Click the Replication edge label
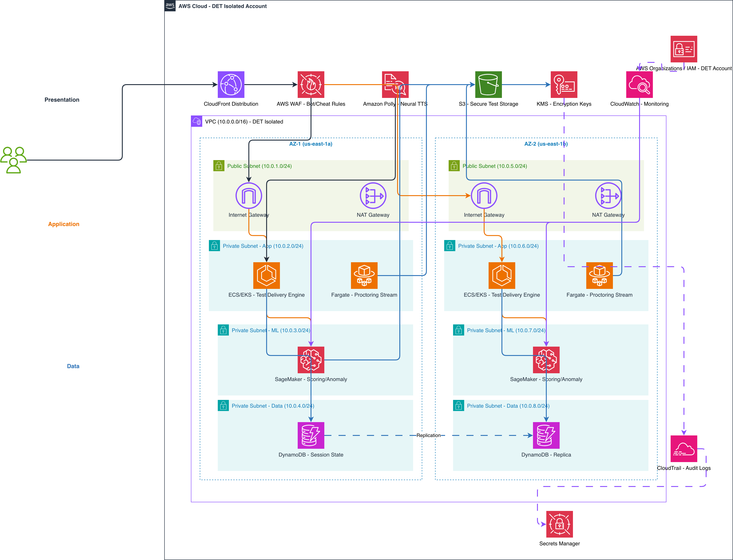The image size is (733, 560). 428,435
